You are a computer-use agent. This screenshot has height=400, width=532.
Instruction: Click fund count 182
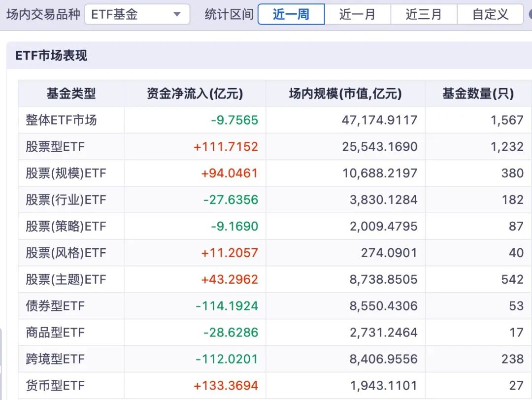click(513, 200)
